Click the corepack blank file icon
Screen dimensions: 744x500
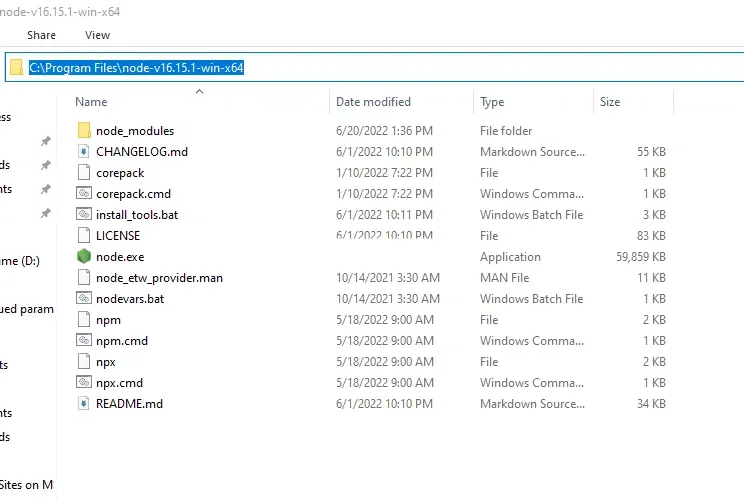pyautogui.click(x=84, y=172)
